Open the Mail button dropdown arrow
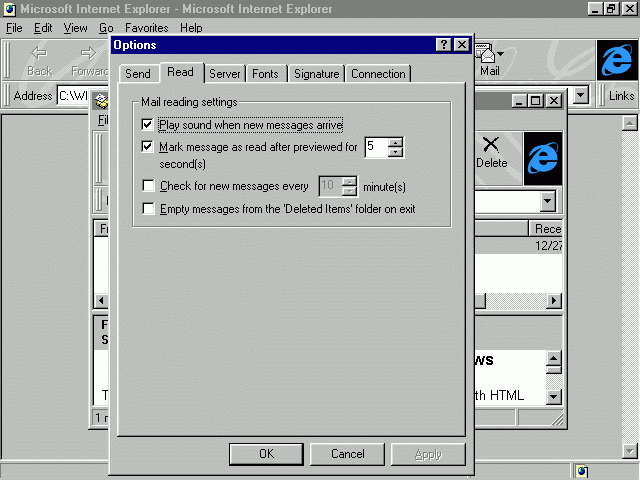 [500, 53]
